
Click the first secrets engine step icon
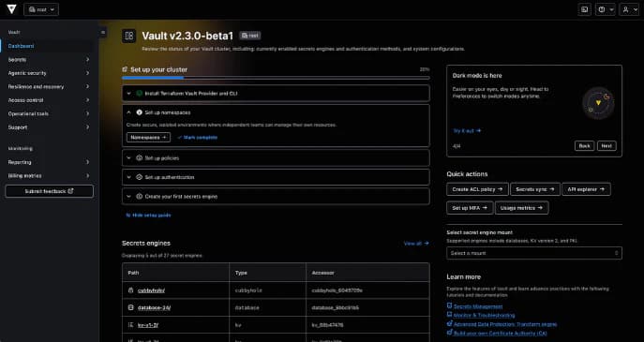140,197
